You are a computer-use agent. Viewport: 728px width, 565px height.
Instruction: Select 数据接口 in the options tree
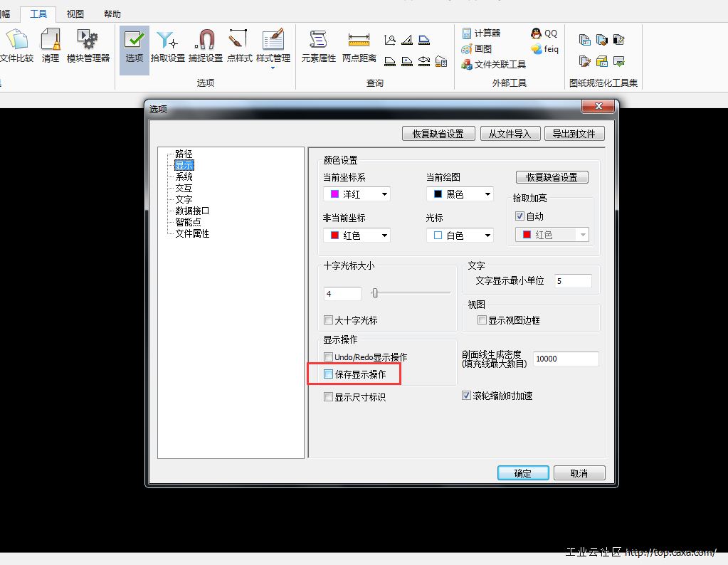click(192, 211)
